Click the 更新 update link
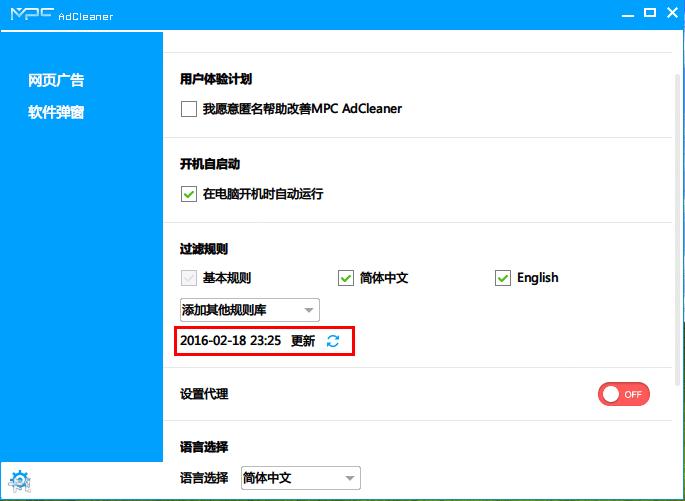The width and height of the screenshot is (685, 501). [303, 341]
